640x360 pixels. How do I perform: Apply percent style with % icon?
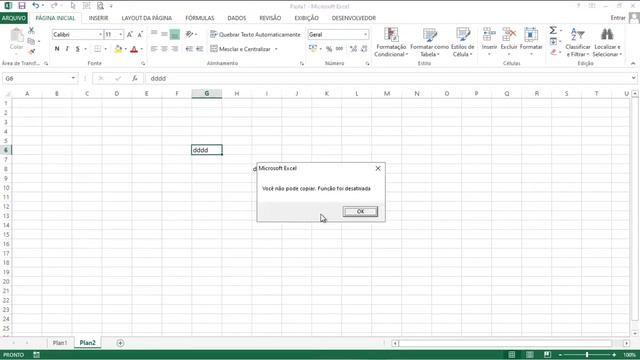(x=329, y=49)
